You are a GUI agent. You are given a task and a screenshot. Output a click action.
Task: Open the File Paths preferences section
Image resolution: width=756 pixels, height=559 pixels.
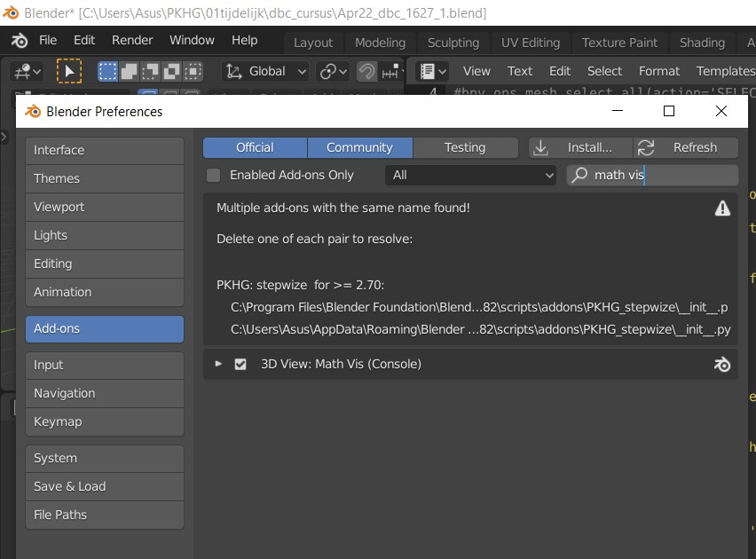(105, 516)
